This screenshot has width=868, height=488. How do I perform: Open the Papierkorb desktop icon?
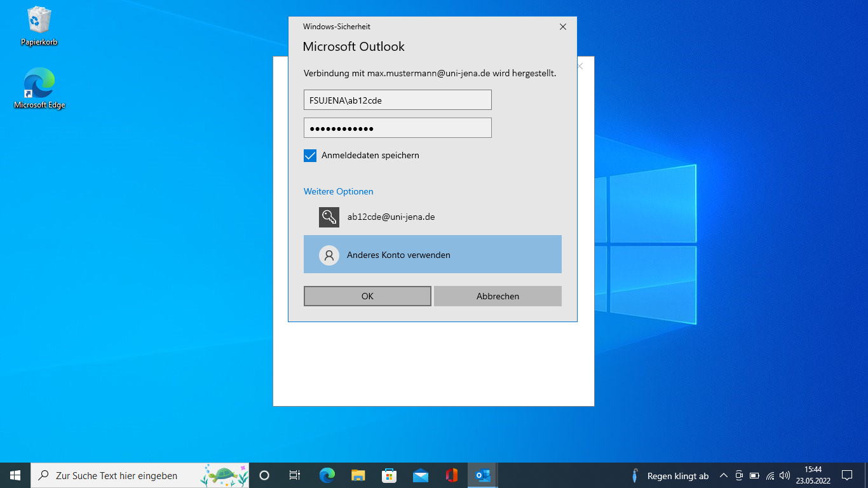[x=39, y=27]
